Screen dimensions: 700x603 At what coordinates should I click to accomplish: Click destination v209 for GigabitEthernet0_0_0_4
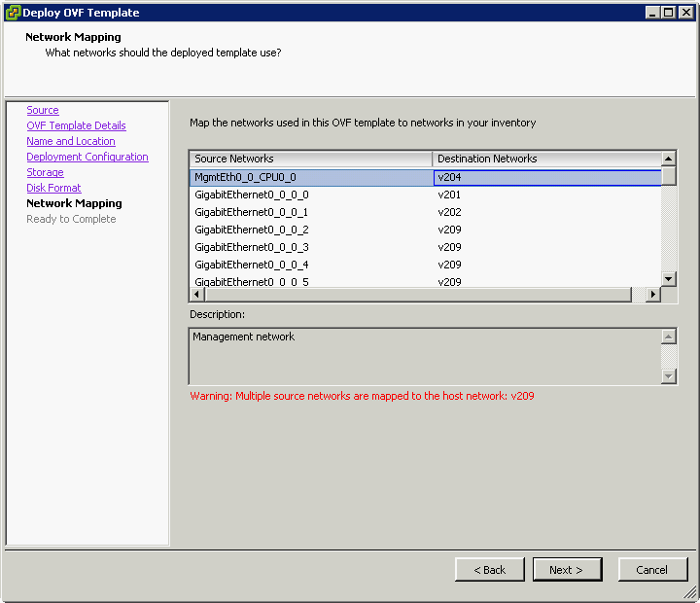click(x=449, y=265)
